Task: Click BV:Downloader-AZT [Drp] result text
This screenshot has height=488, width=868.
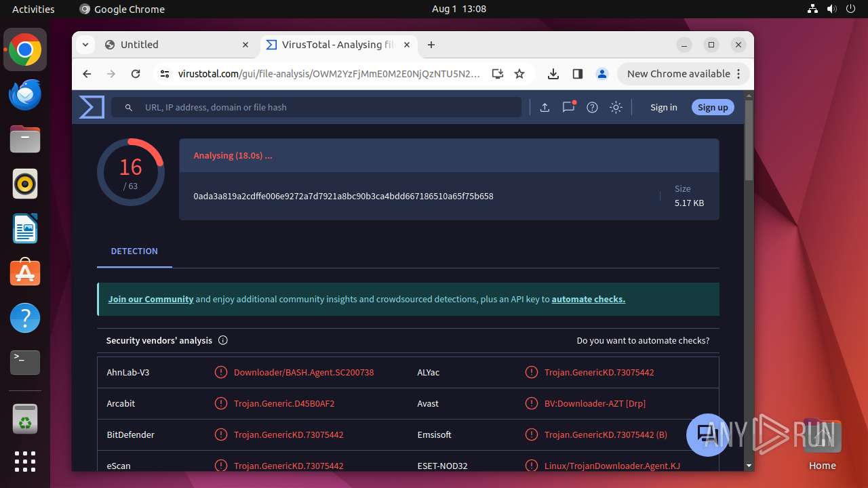Action: click(595, 403)
